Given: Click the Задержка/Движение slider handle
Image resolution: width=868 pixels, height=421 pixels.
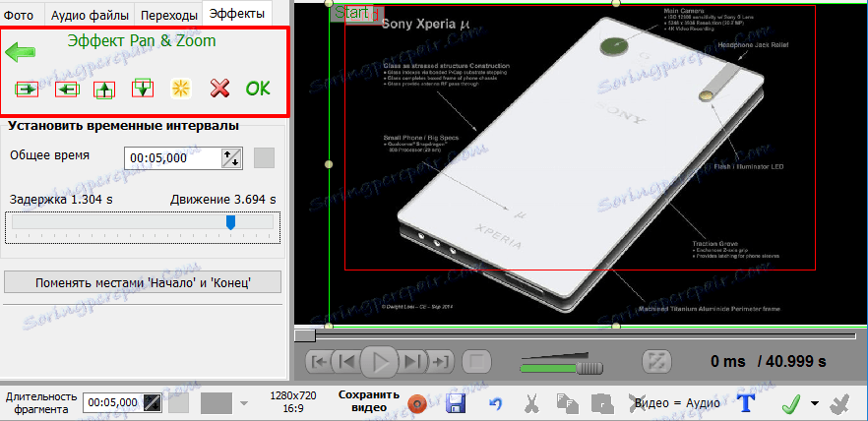Looking at the screenshot, I should [x=231, y=222].
